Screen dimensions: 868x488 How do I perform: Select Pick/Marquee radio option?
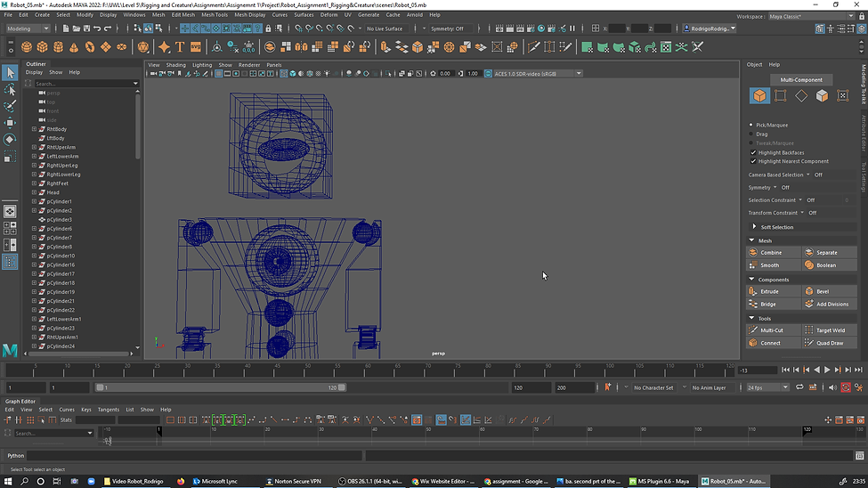pyautogui.click(x=751, y=126)
